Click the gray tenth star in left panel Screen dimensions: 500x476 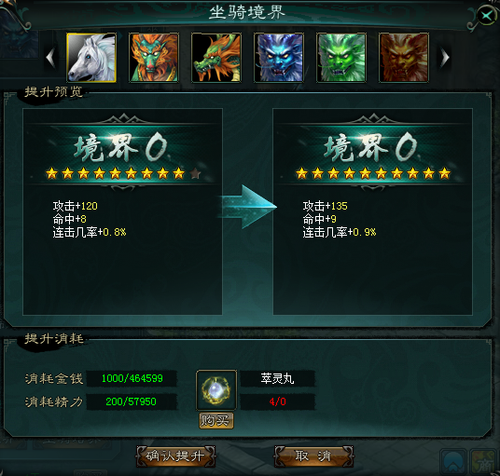[x=195, y=173]
